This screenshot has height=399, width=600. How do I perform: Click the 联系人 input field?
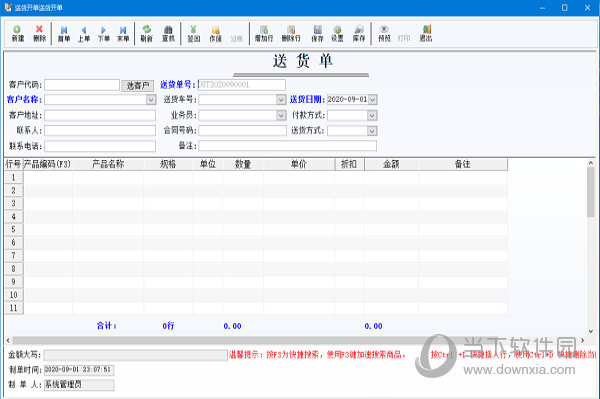[100, 130]
